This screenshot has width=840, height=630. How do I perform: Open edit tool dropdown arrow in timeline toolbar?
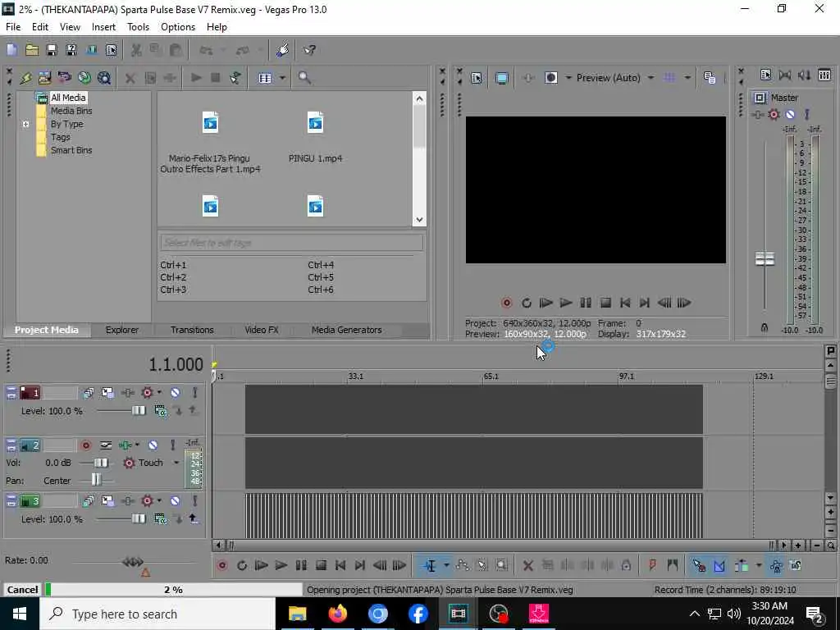coord(446,565)
